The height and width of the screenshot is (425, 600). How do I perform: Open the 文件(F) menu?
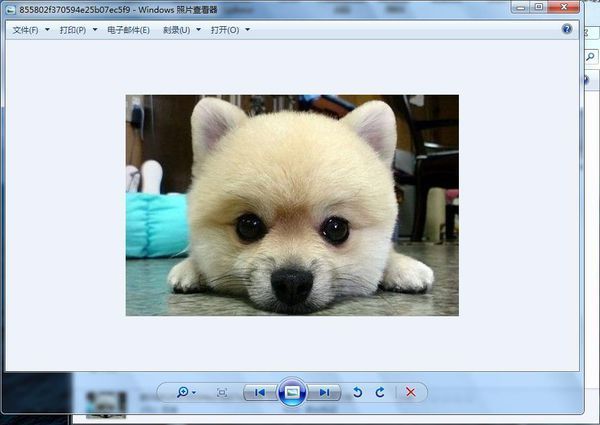[30, 30]
